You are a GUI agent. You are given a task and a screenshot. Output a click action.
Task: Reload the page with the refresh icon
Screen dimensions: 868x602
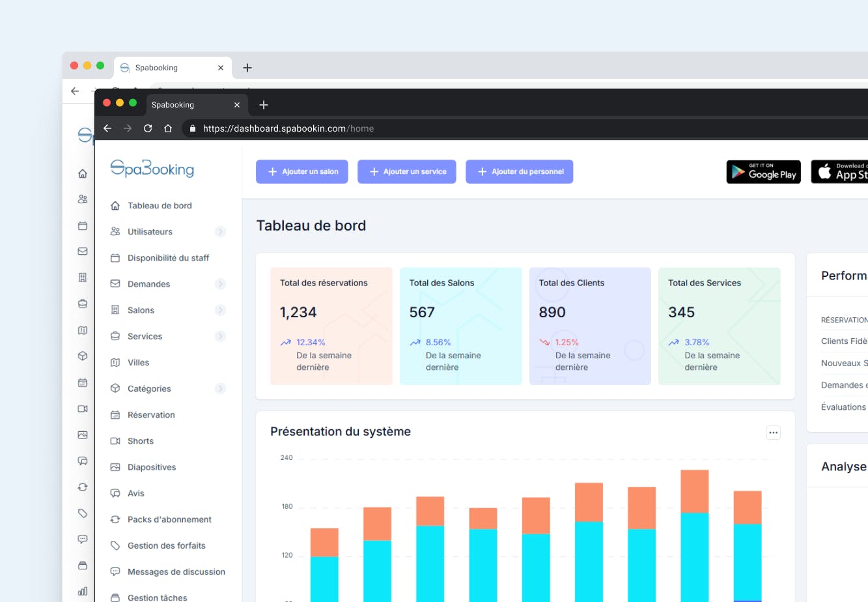click(148, 128)
